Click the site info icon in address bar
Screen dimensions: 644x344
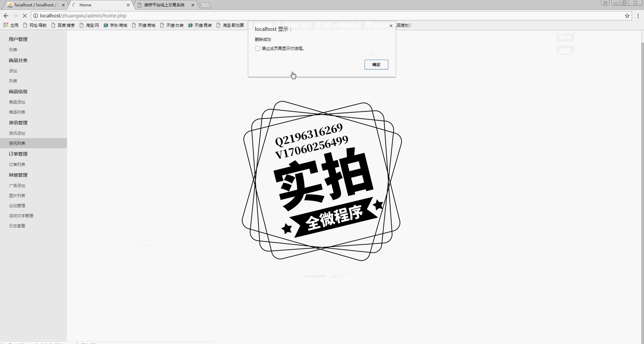click(36, 16)
